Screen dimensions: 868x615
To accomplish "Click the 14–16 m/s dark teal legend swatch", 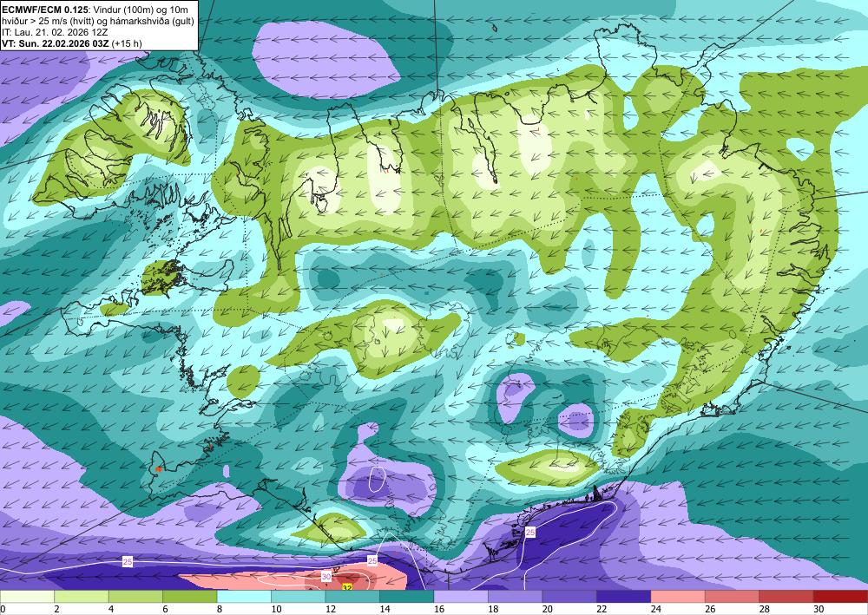I will (407, 596).
